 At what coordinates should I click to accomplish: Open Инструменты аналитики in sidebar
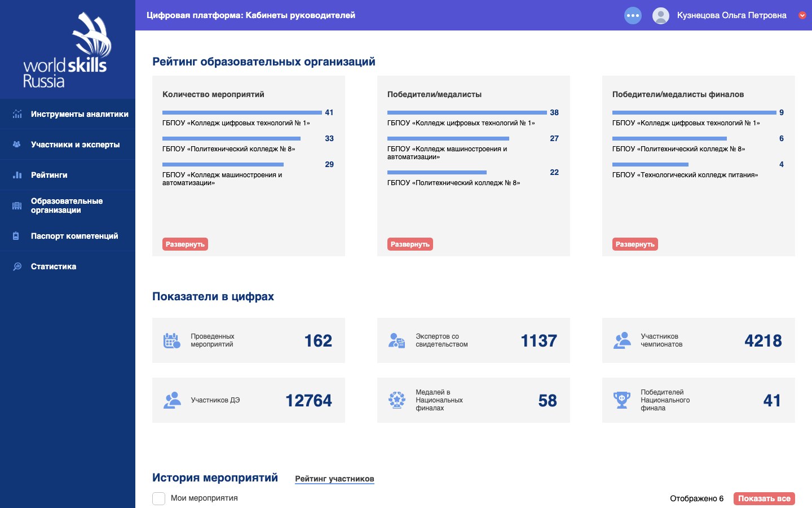pyautogui.click(x=68, y=114)
